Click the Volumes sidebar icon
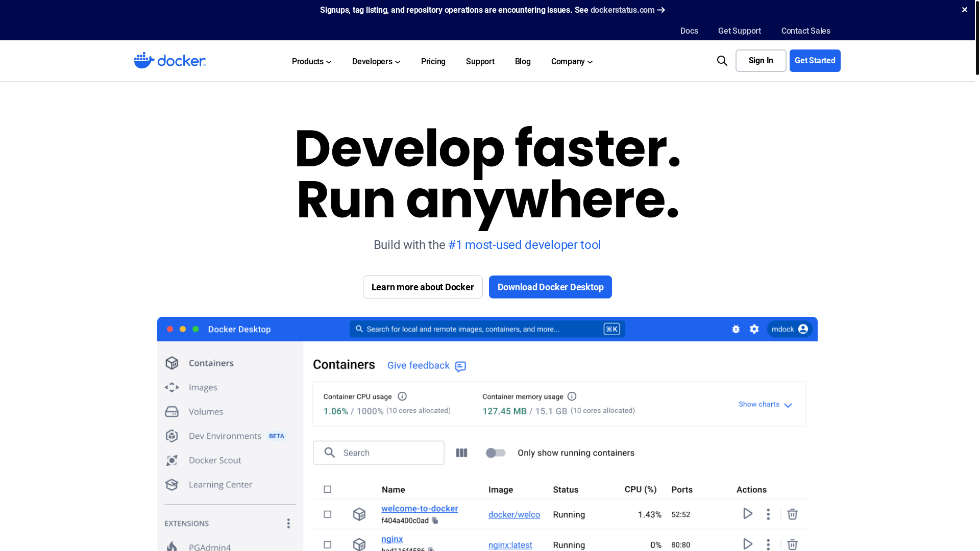The image size is (980, 551). (171, 411)
